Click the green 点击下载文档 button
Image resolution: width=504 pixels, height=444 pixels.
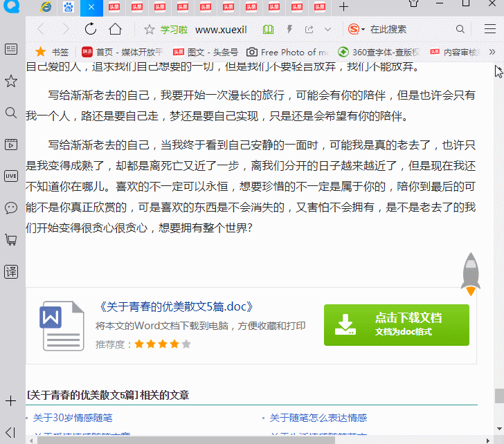coord(397,325)
